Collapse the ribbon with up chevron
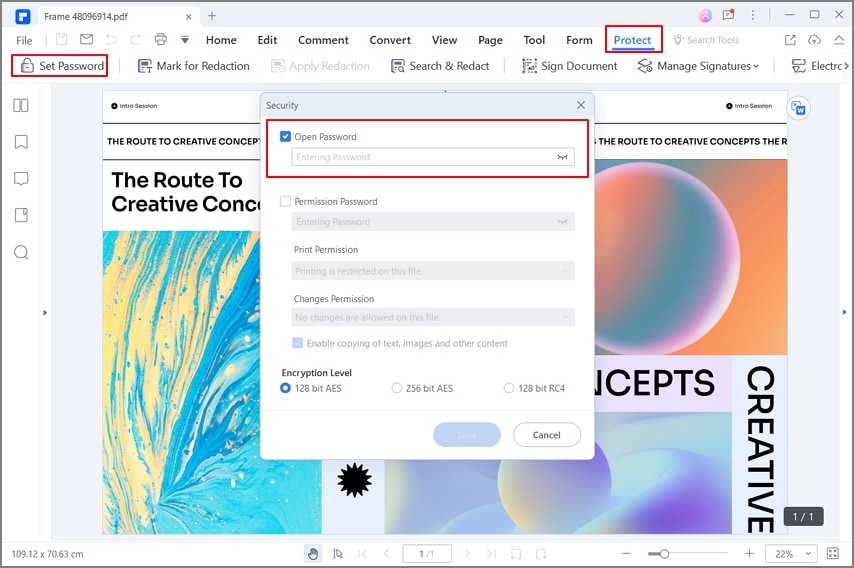 click(839, 39)
